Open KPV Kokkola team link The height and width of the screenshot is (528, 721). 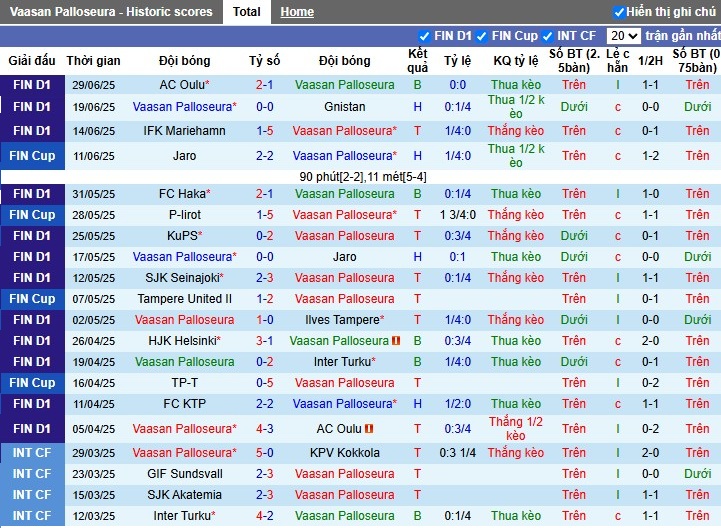point(344,453)
